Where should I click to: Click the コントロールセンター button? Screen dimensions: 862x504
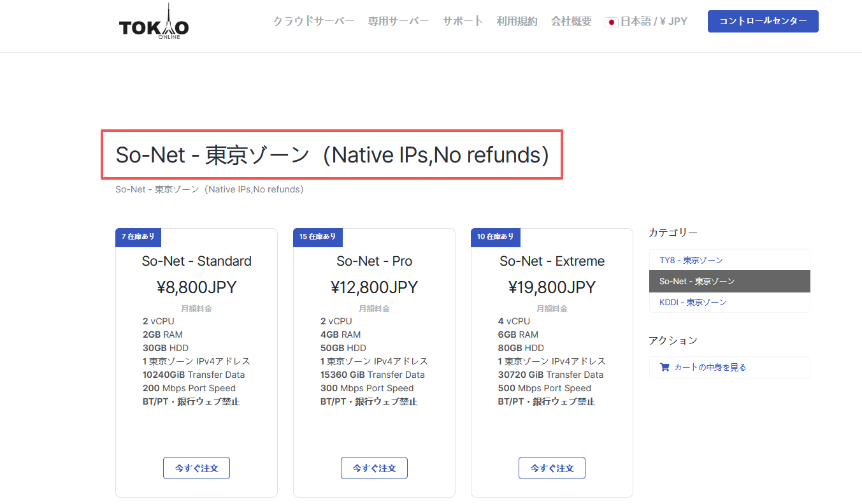click(x=763, y=21)
